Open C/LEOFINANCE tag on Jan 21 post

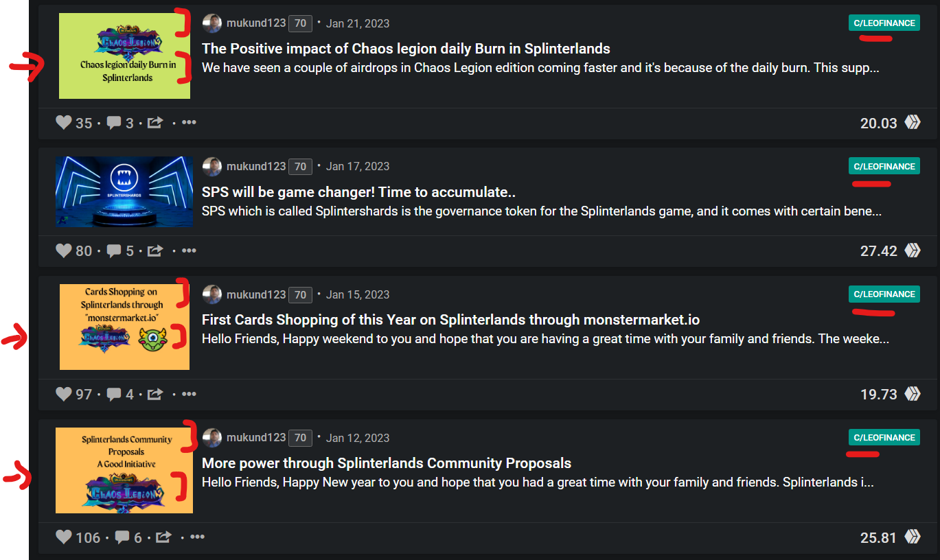coord(884,23)
